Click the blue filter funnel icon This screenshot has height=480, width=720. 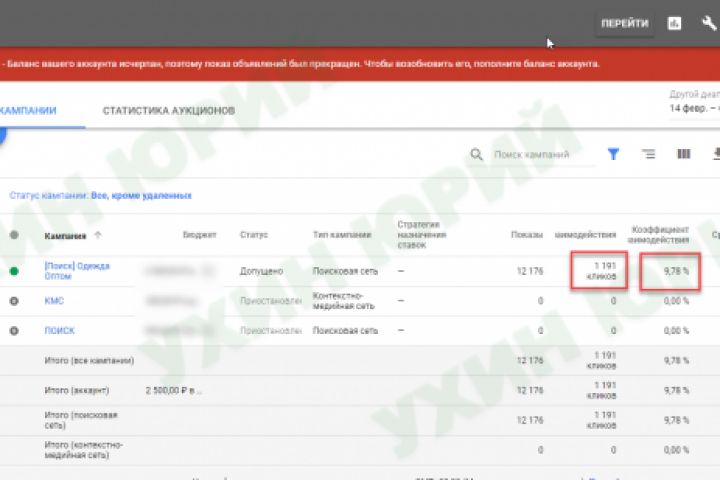613,154
